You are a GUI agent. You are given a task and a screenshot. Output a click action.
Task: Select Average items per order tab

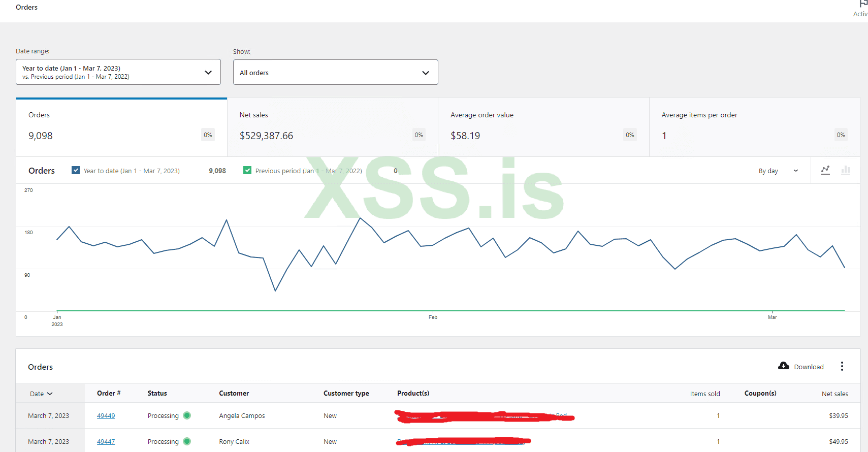pyautogui.click(x=755, y=127)
